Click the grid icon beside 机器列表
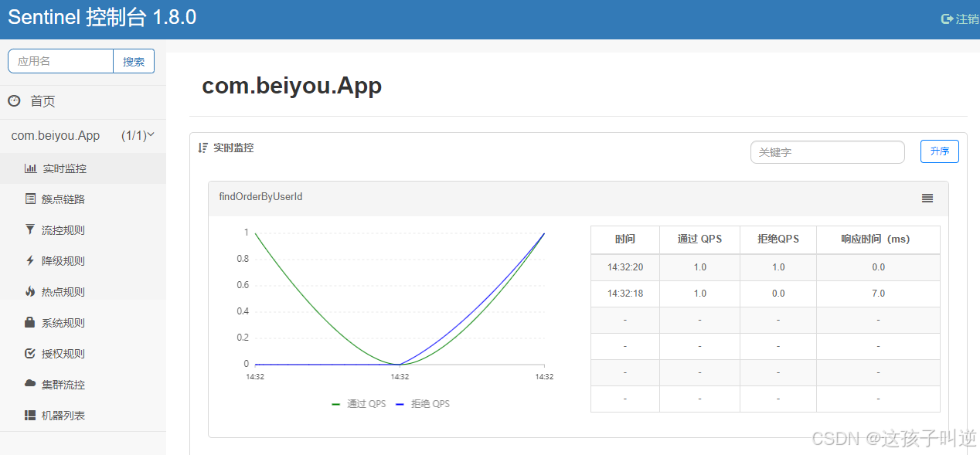 30,416
